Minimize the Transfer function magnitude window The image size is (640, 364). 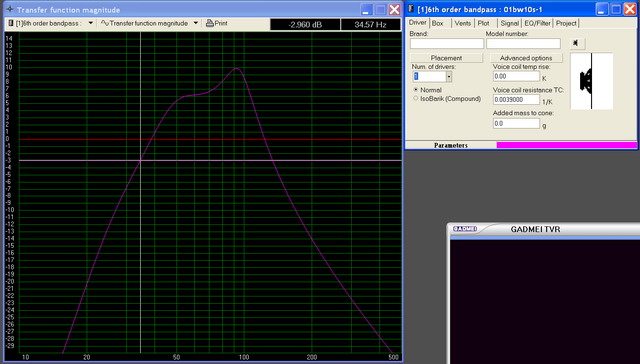tap(366, 9)
